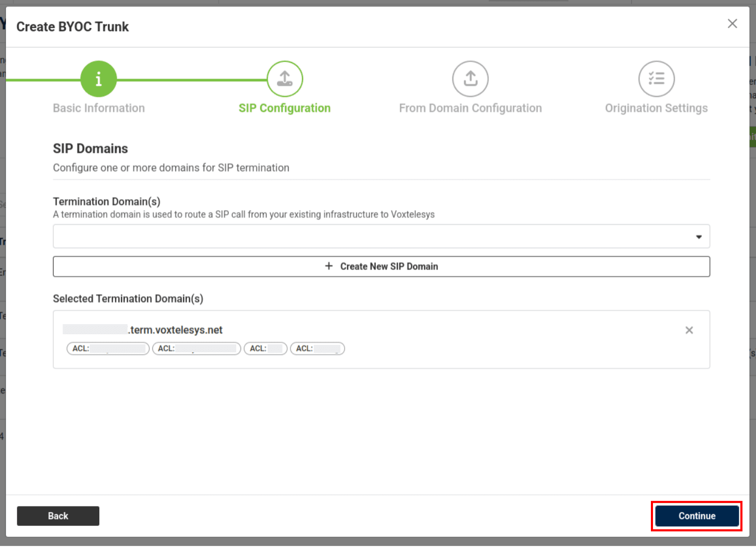Click the green Basic Information step circle
Viewport: 756px width, 547px height.
click(x=98, y=79)
